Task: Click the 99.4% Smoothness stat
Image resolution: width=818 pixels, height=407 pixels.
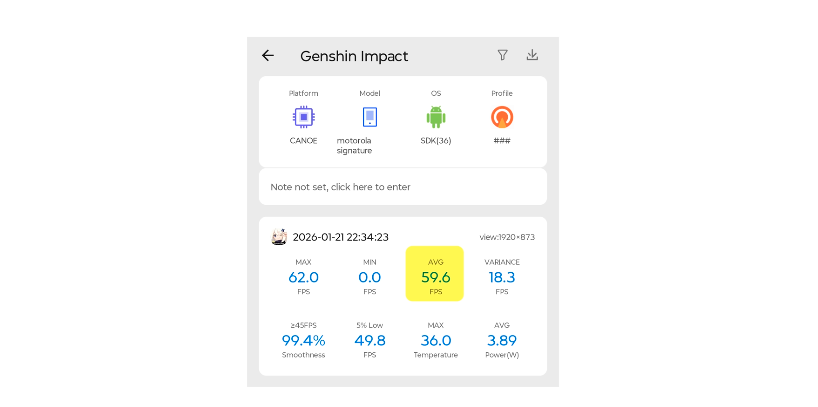Action: point(303,340)
